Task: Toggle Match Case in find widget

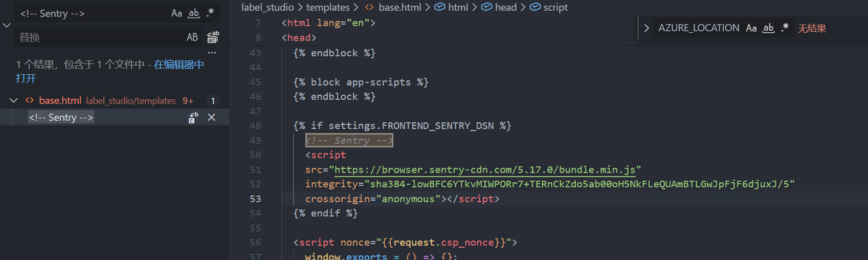Action: (x=751, y=28)
